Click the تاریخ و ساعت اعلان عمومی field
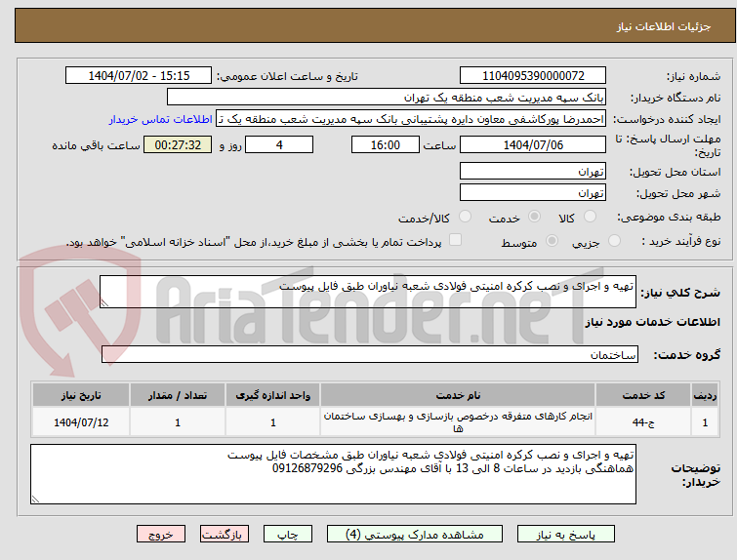The image size is (737, 560). tap(139, 75)
